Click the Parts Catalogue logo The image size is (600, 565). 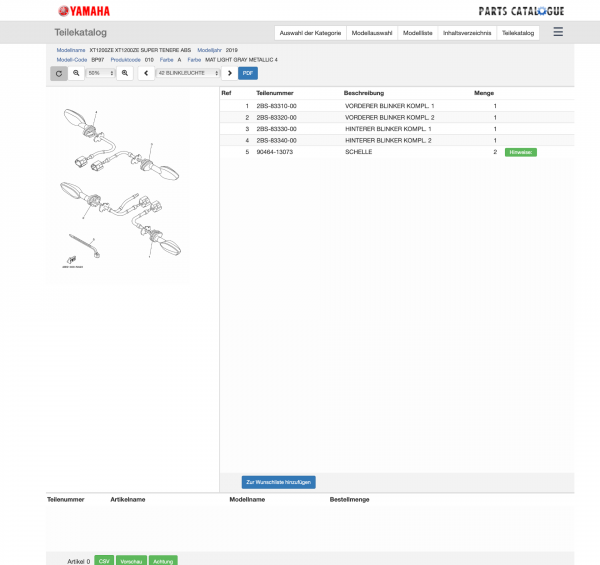pos(521,11)
